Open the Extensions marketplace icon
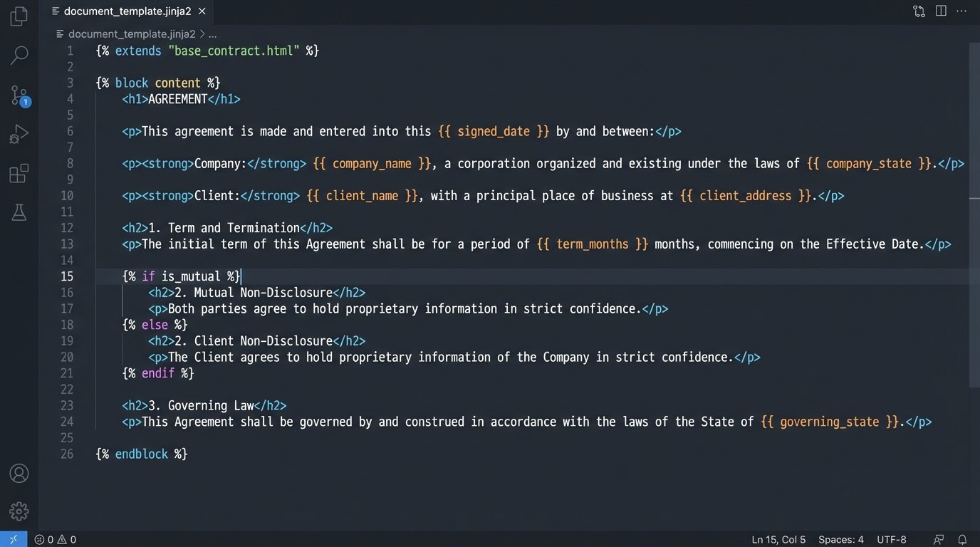Screen dimensions: 980x547 (19, 173)
